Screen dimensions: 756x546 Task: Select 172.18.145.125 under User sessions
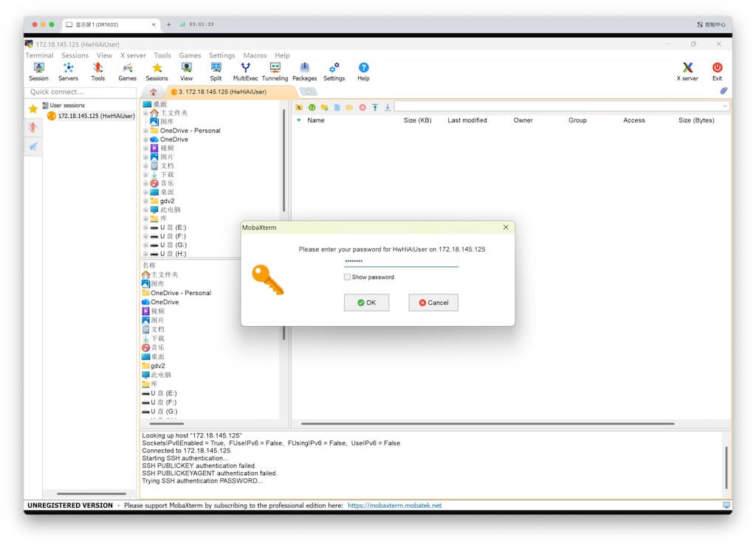(96, 116)
